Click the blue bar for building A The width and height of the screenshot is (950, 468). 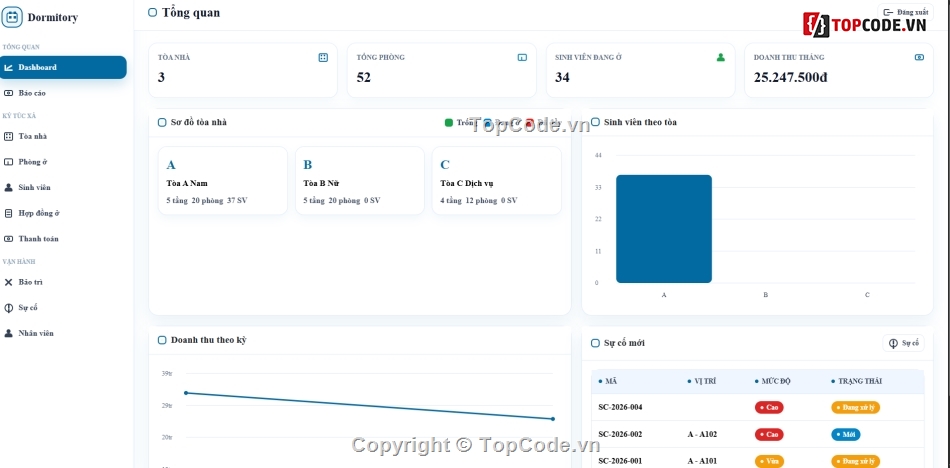[664, 229]
